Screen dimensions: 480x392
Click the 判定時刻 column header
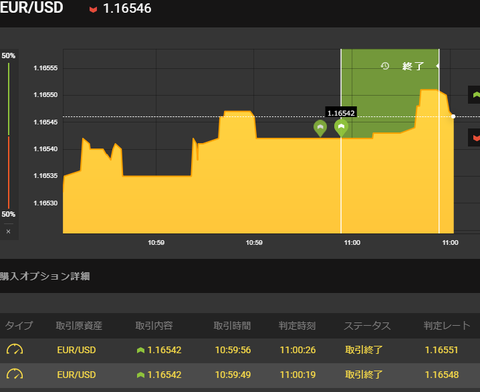pyautogui.click(x=297, y=325)
